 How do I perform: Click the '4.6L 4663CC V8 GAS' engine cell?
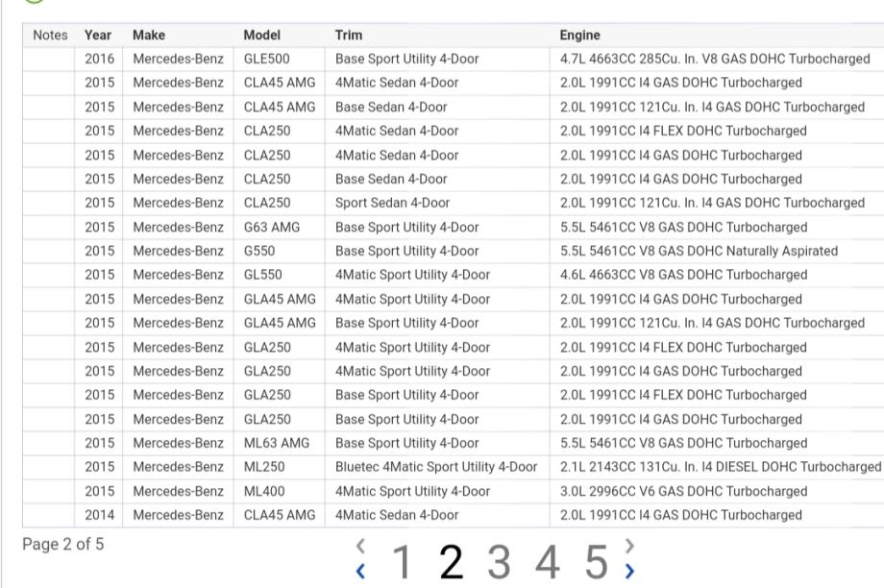coord(717,275)
